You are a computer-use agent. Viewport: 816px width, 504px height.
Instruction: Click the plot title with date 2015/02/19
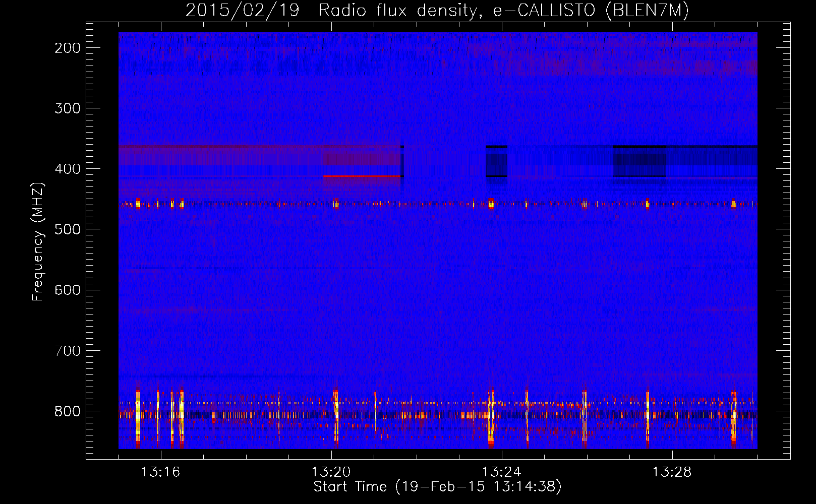(x=437, y=11)
